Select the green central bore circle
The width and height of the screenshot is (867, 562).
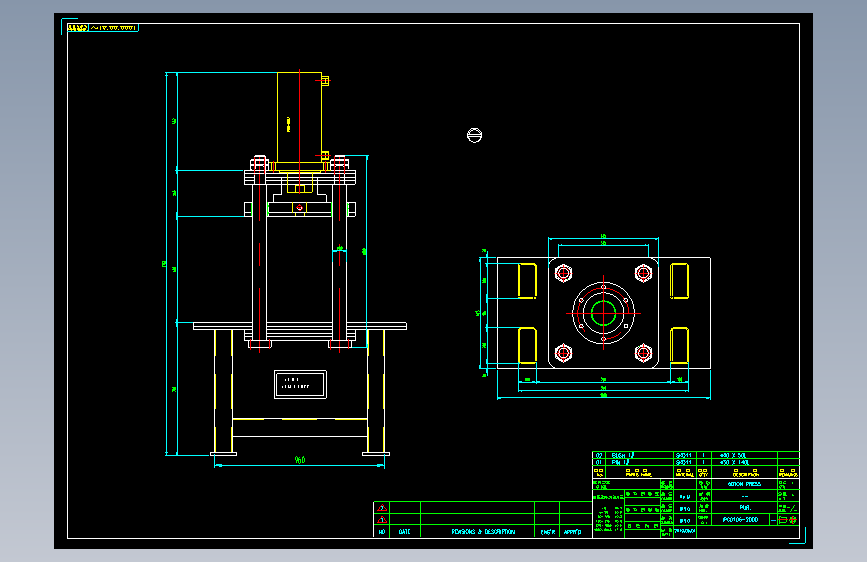[603, 313]
